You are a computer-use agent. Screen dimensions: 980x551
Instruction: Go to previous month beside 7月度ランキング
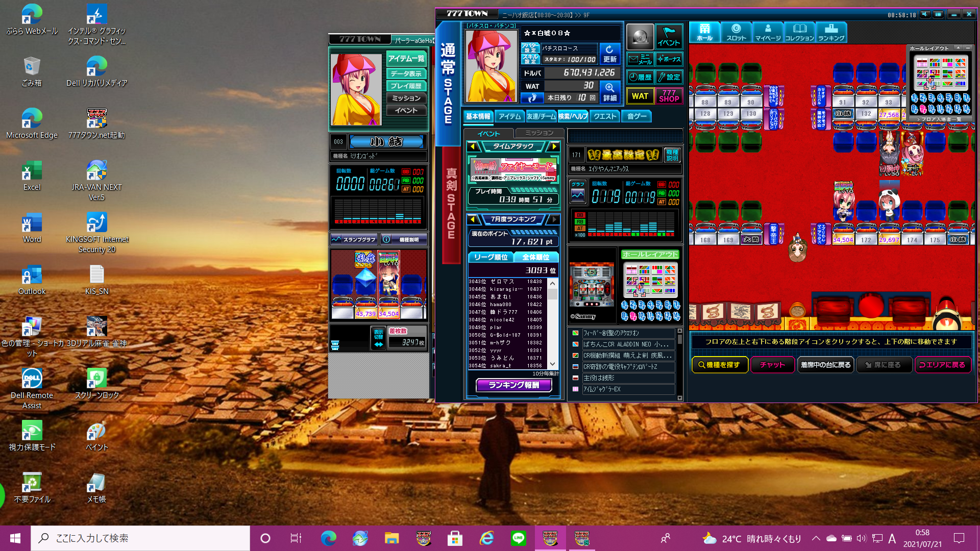tap(473, 219)
